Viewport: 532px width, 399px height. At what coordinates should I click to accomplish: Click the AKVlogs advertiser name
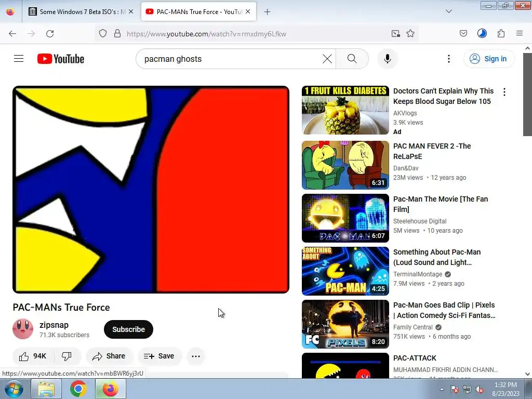pyautogui.click(x=405, y=113)
